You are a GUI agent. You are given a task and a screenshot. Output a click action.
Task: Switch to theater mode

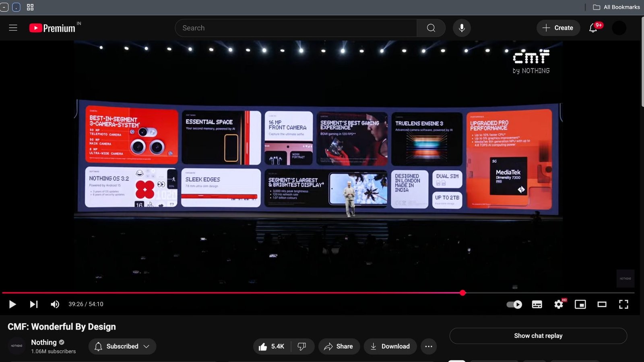tap(602, 304)
